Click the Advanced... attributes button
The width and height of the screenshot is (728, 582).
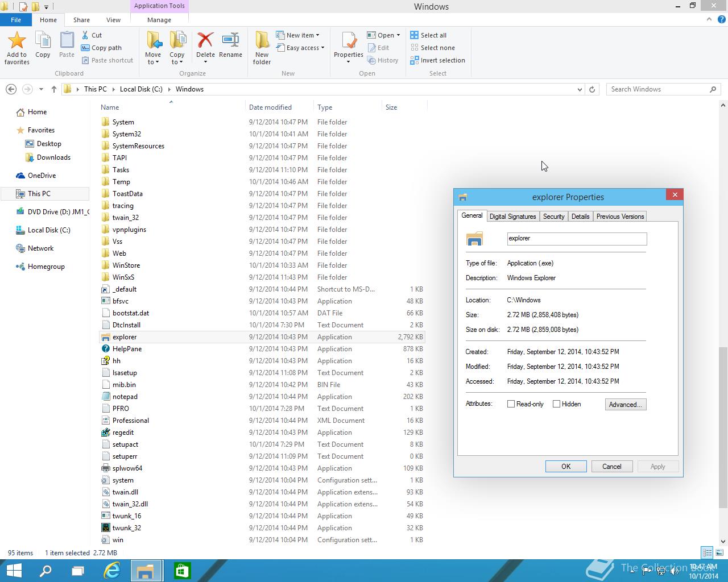[x=625, y=405]
